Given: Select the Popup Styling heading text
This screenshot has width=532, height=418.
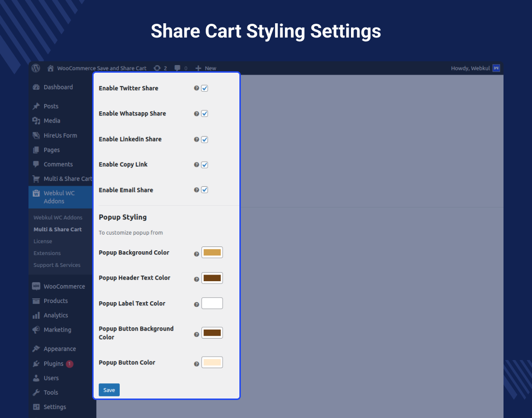Looking at the screenshot, I should [x=123, y=217].
